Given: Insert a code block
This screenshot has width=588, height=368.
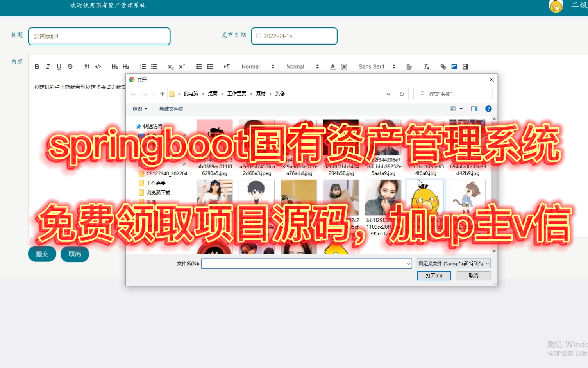Looking at the screenshot, I should (x=98, y=66).
